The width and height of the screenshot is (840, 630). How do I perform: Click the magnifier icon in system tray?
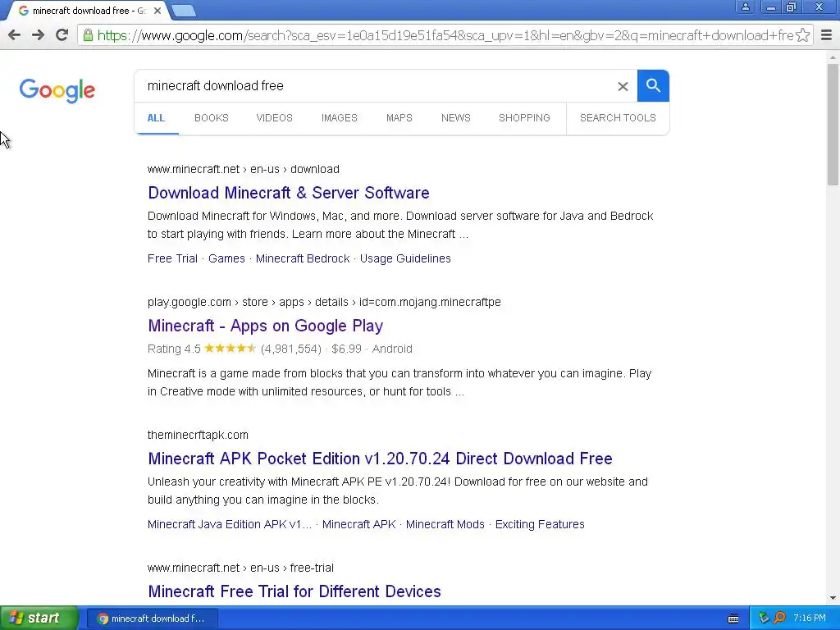(x=779, y=619)
